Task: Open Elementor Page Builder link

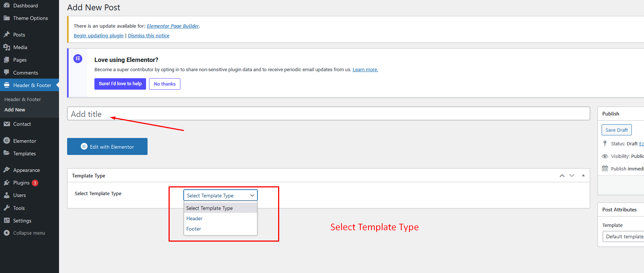Action: 173,26
